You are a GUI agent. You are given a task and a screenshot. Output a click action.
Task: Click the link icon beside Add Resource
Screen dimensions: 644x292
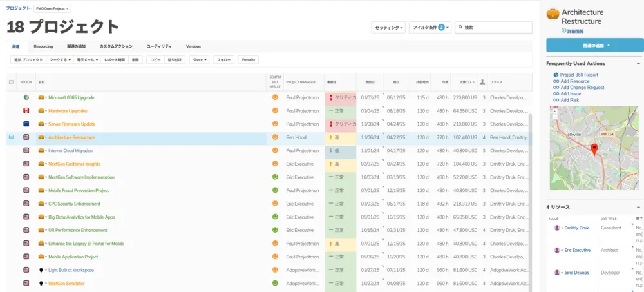(x=556, y=81)
